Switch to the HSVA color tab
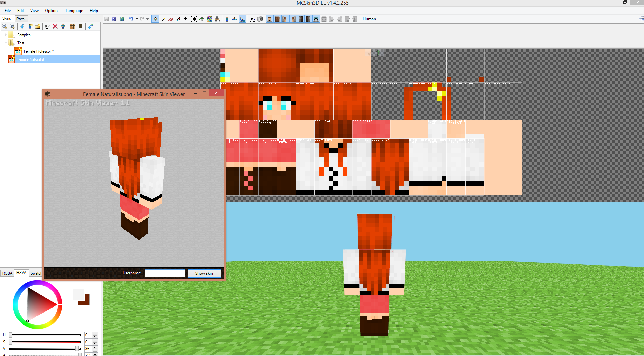644x356 pixels. pyautogui.click(x=21, y=273)
